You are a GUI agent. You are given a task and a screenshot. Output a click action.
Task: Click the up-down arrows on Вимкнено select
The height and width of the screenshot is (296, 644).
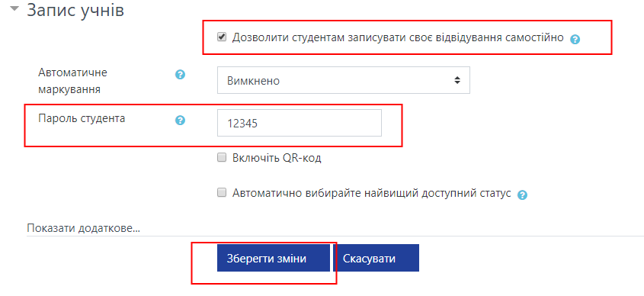[x=457, y=81]
